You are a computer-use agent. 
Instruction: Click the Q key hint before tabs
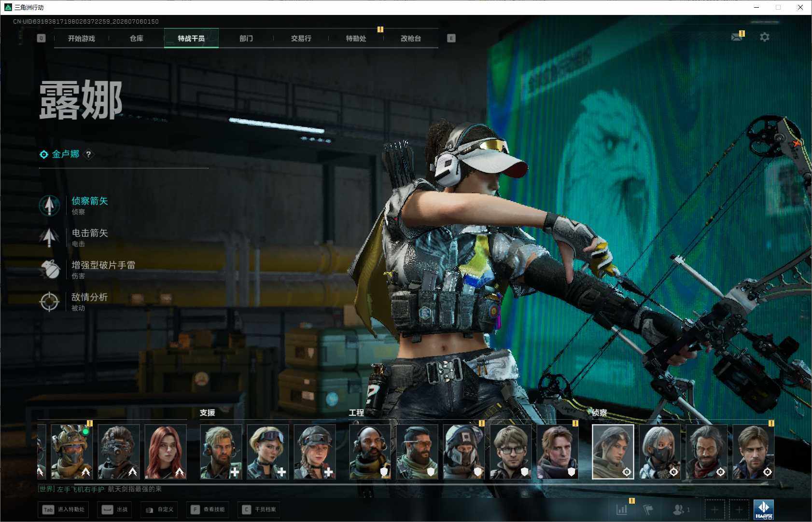pos(41,38)
